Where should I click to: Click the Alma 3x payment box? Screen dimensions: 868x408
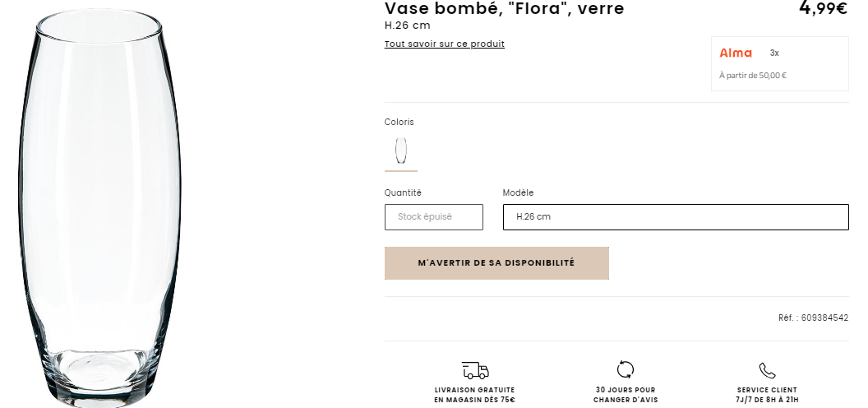[x=779, y=64]
